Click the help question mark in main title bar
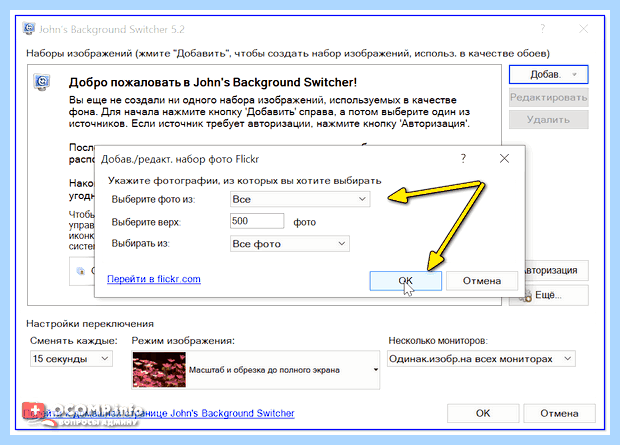The width and height of the screenshot is (620, 445). coord(542,28)
